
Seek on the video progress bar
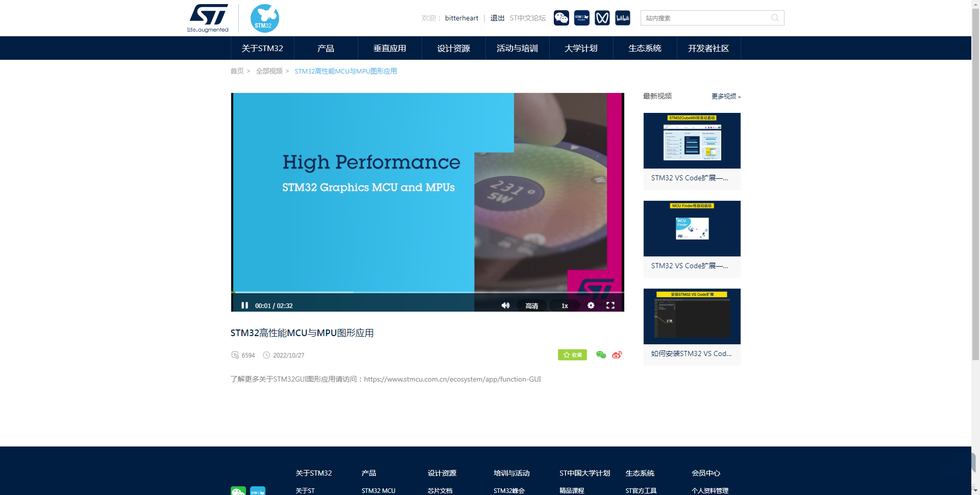tap(428, 292)
